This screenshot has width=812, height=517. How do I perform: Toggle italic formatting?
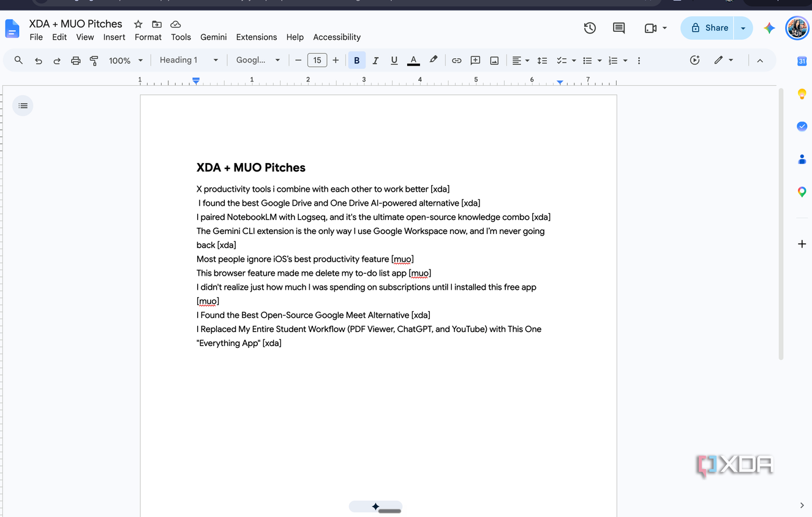point(375,61)
